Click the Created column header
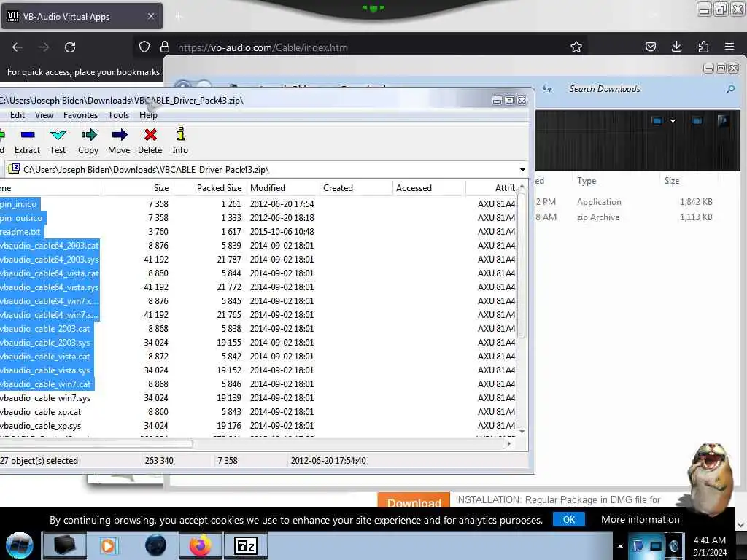747x560 pixels. [356, 188]
